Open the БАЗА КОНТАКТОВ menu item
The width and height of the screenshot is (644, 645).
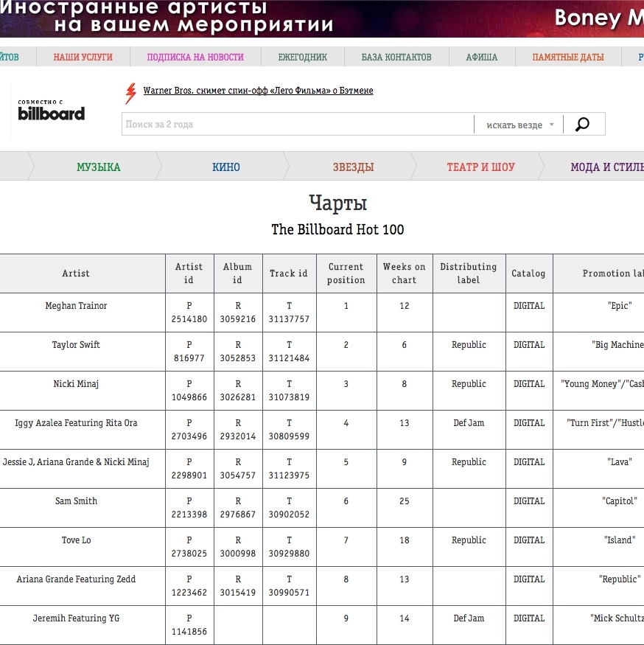click(x=396, y=57)
